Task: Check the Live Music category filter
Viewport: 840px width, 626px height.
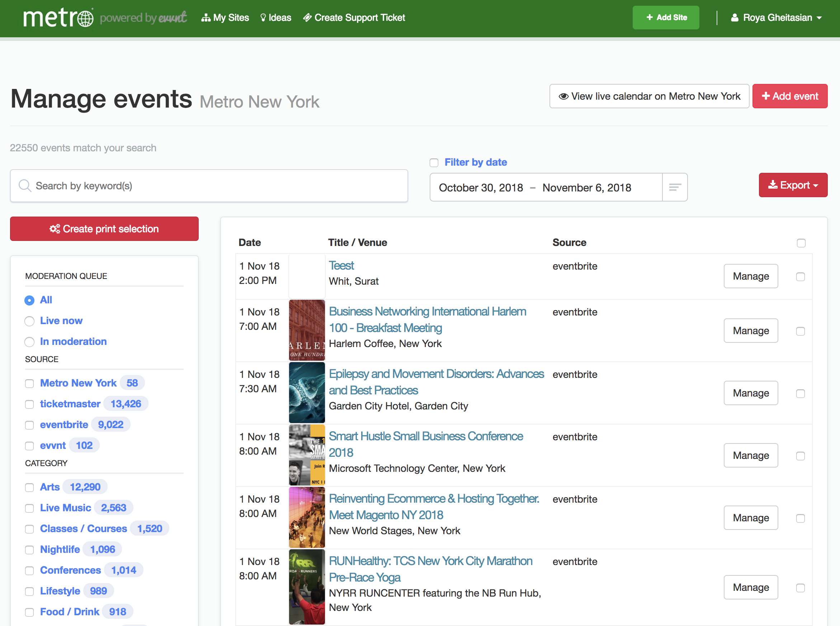Action: (x=29, y=508)
